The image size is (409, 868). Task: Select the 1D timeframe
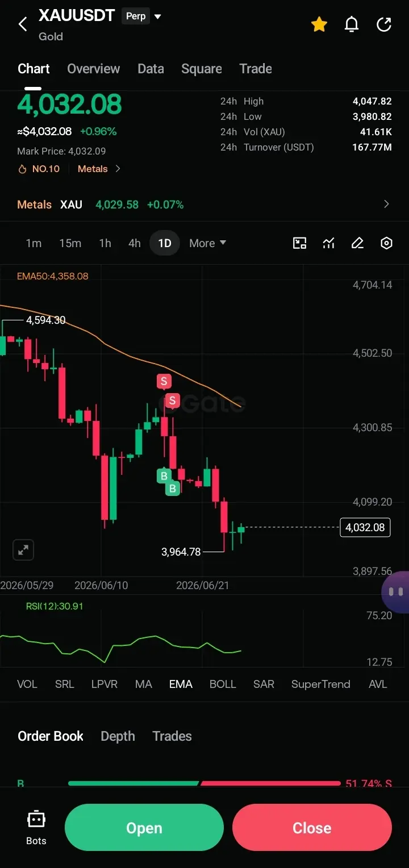pyautogui.click(x=165, y=243)
